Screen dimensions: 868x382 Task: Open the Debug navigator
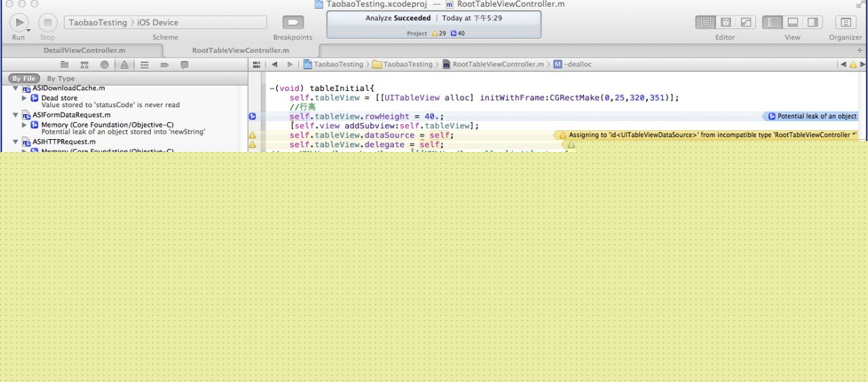click(x=144, y=64)
